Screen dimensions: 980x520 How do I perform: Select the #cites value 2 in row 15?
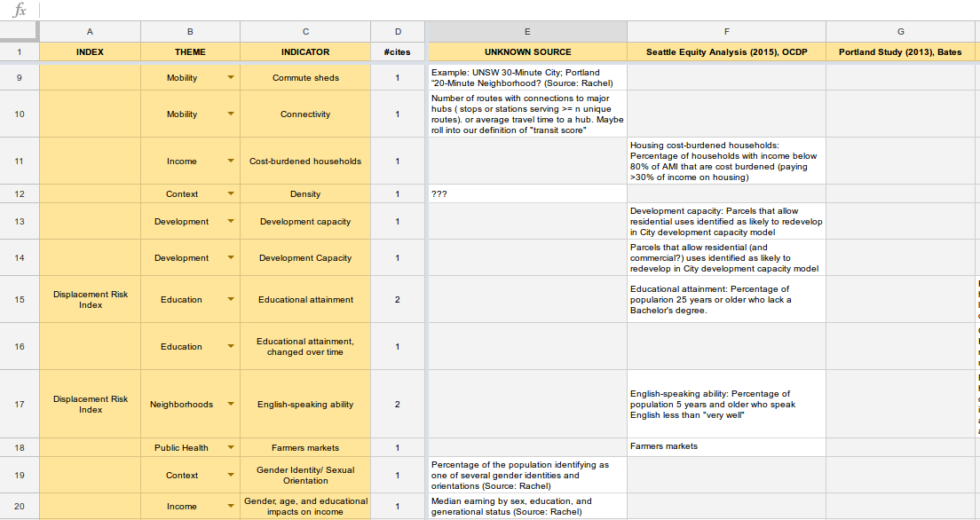pos(398,299)
